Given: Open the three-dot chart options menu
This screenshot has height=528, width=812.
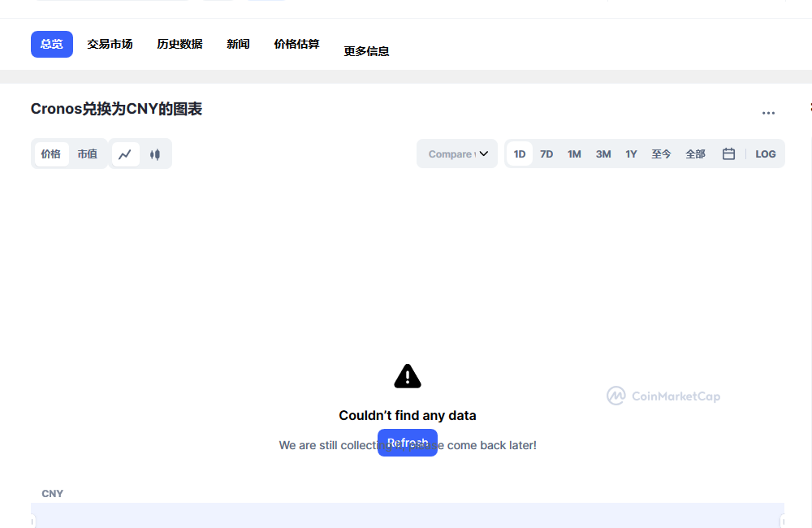Looking at the screenshot, I should (x=768, y=112).
